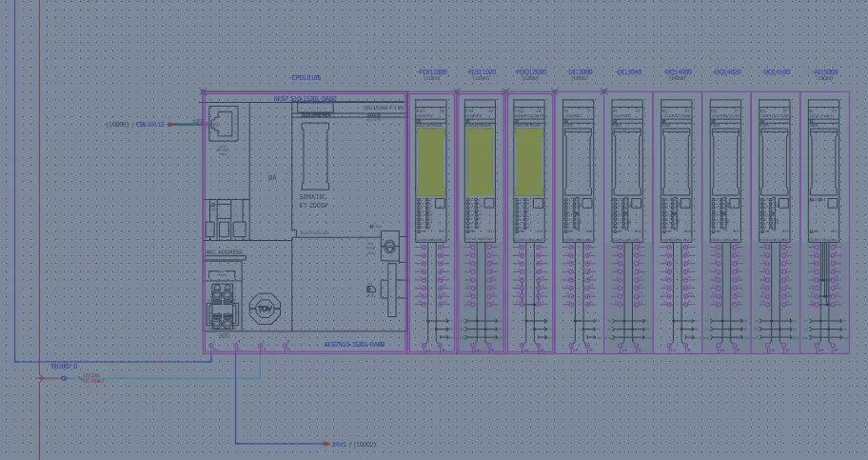Click the 6ES7510-1SJ01-0AB0 part number at top
868x460 pixels.
pos(305,98)
